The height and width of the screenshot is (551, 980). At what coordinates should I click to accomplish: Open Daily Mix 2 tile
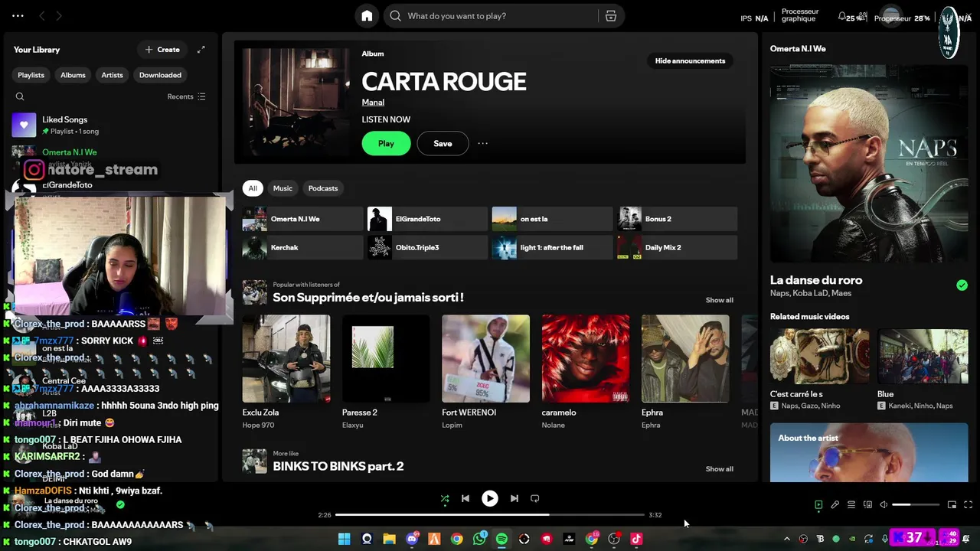click(677, 247)
